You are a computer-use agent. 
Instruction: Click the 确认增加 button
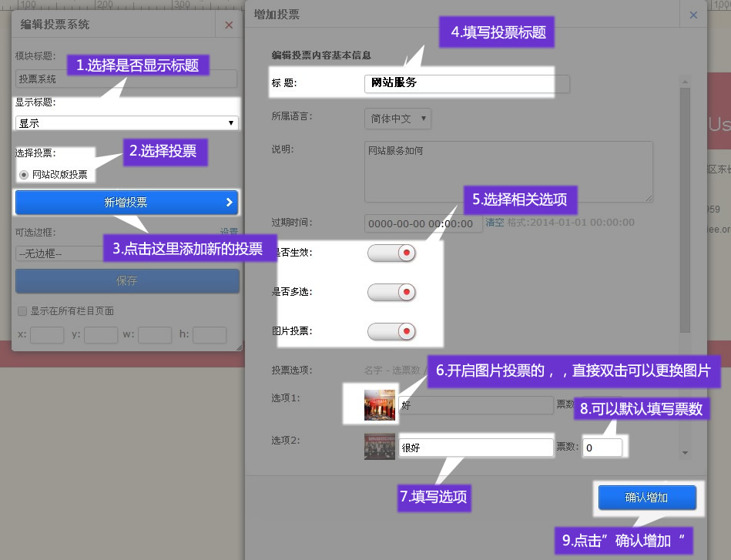tap(647, 498)
